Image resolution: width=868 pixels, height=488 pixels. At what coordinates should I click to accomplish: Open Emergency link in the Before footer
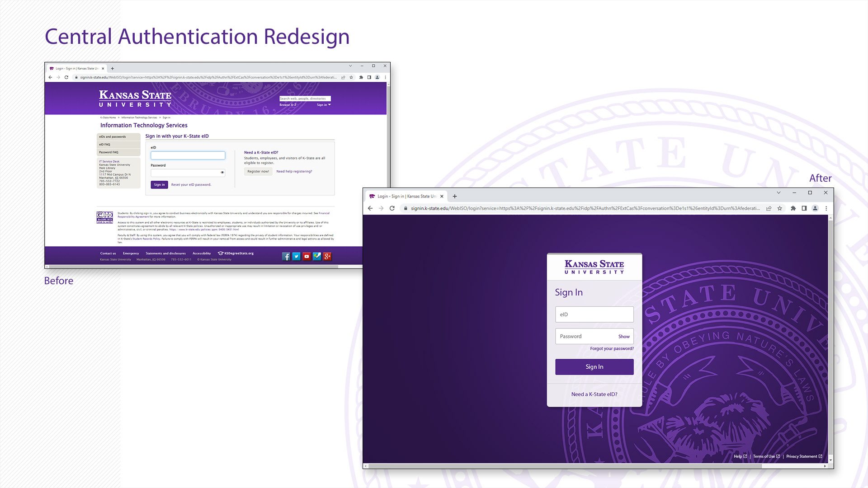131,253
